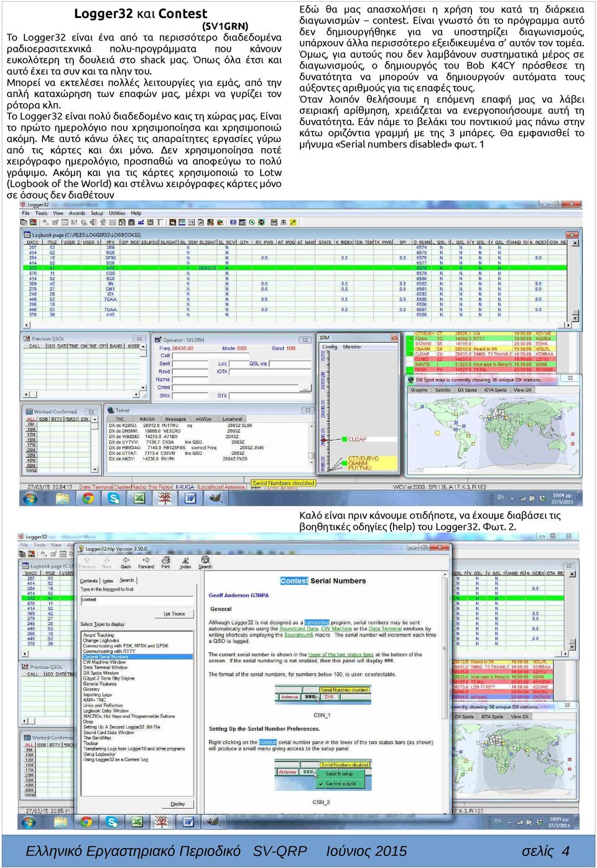Switch to K4UGA tab in Telnet window
Image resolution: width=597 pixels, height=868 pixels.
tap(147, 419)
